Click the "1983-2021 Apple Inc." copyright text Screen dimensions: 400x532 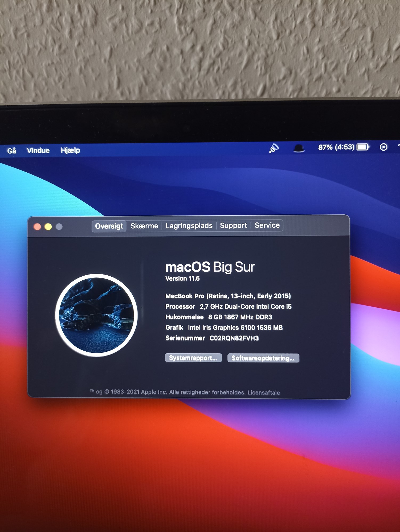click(x=139, y=392)
